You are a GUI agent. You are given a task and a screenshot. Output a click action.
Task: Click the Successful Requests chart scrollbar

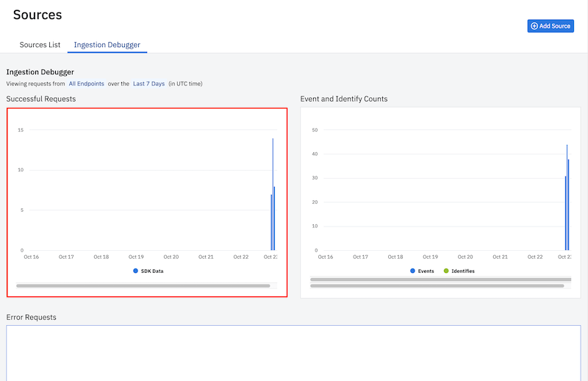click(143, 285)
